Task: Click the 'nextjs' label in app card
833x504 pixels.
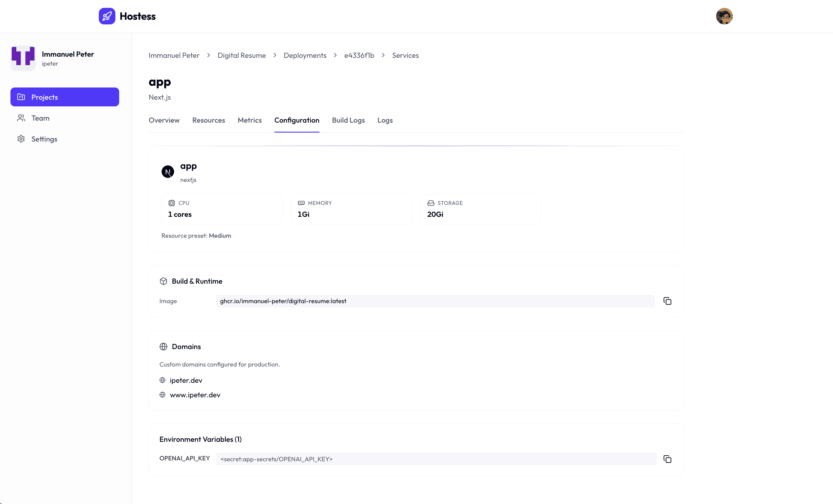Action: pos(188,180)
